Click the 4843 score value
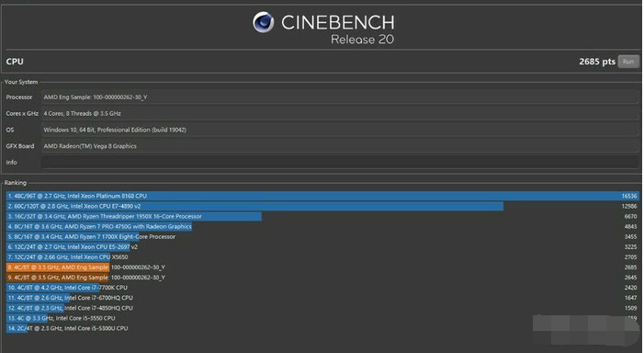The width and height of the screenshot is (644, 353). 630,226
